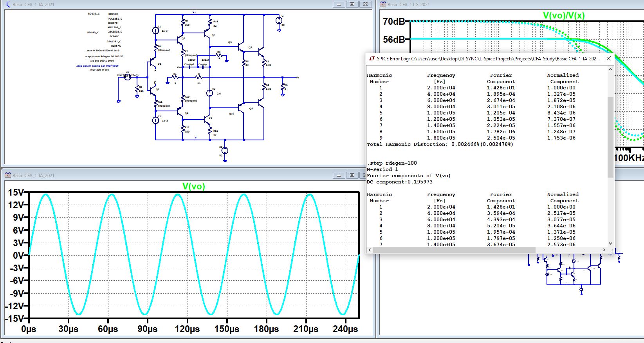Select resistor R9 750
Screen dimensions: 644x343
click(x=183, y=23)
